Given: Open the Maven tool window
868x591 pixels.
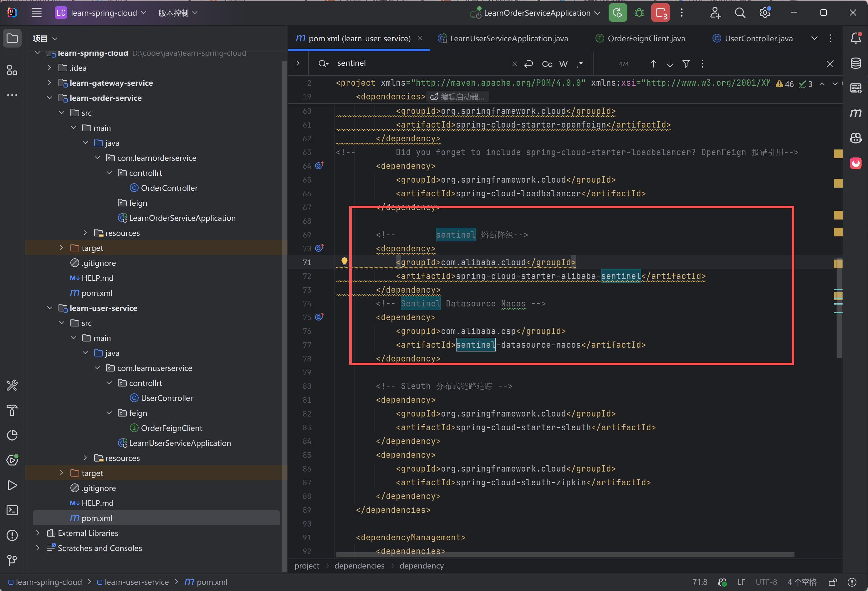Looking at the screenshot, I should [856, 113].
